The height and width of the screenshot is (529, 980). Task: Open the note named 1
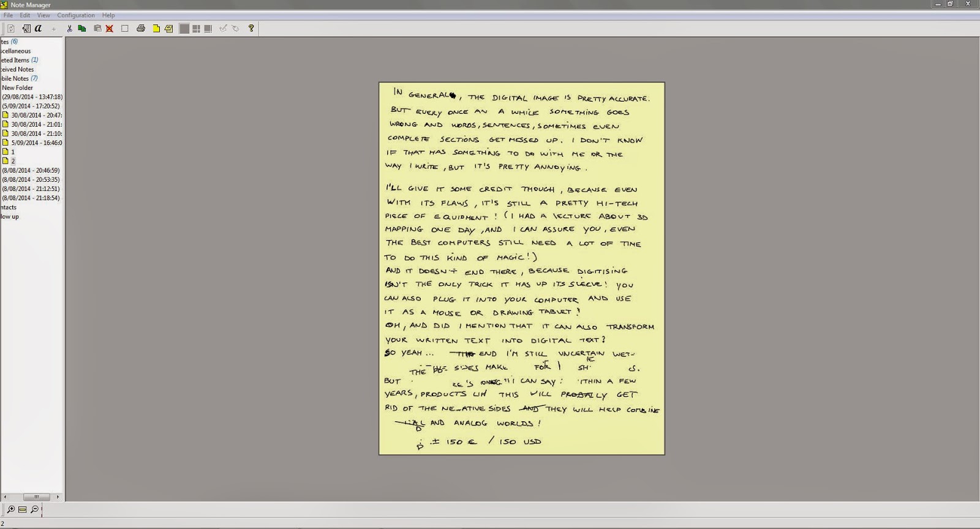pos(13,152)
